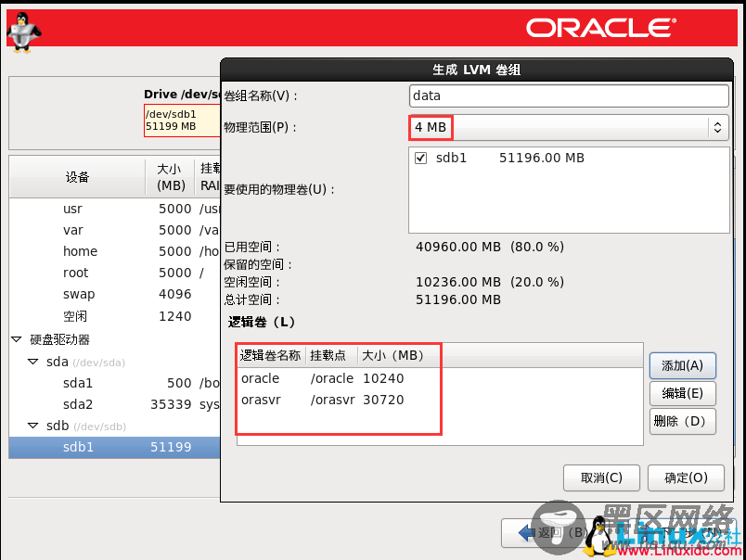This screenshot has height=560, width=746.
Task: Click the ORACLE logo in the banner
Action: tap(601, 28)
